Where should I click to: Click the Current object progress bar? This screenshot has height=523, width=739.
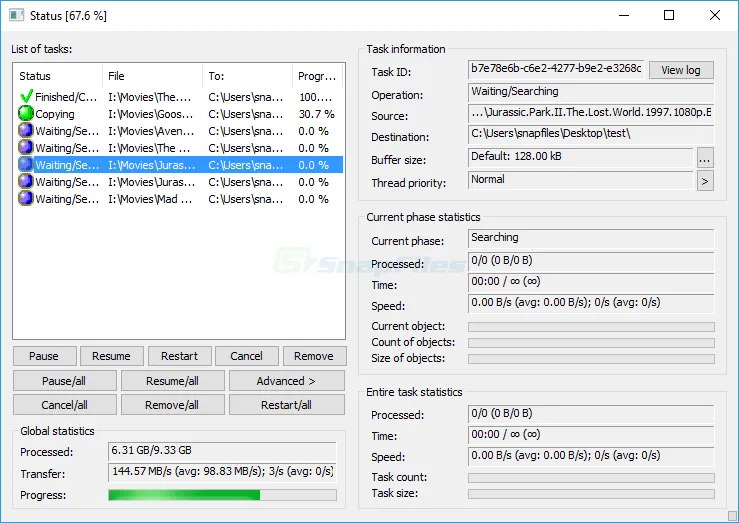pos(591,327)
